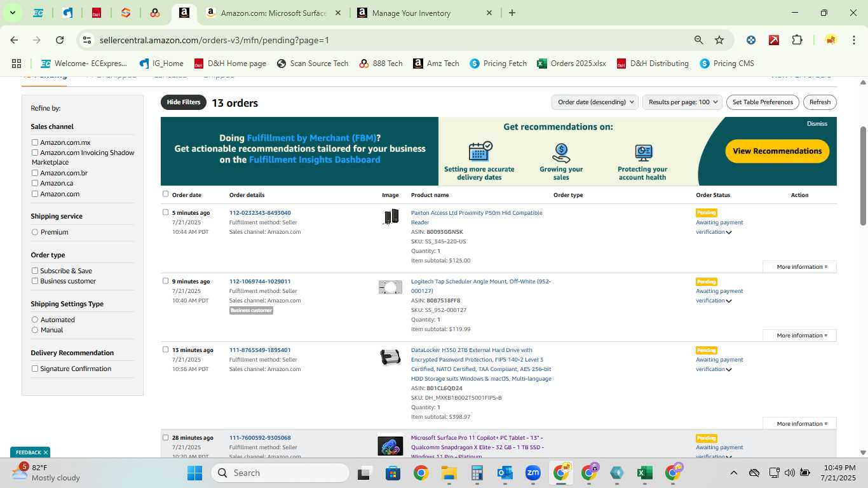
Task: Click the calendar delivery dates icon in banner
Action: 480,152
